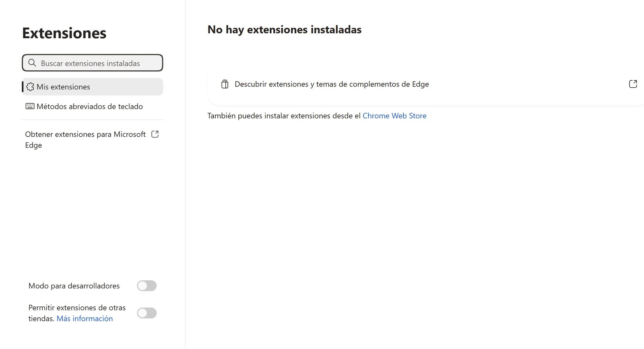Click external link icon beside Obtener extensiones
Viewport: 644px width, 349px height.
click(155, 134)
